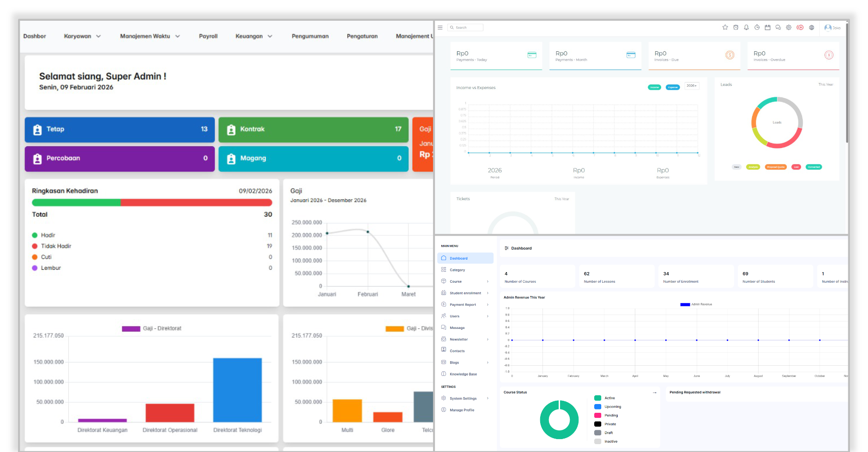Open the Payroll menu item
This screenshot has height=452, width=868.
pyautogui.click(x=208, y=36)
